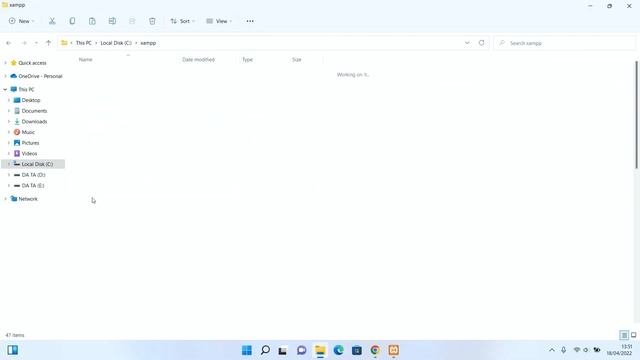Click the Paste clipboard icon
The height and width of the screenshot is (360, 640).
(x=92, y=21)
